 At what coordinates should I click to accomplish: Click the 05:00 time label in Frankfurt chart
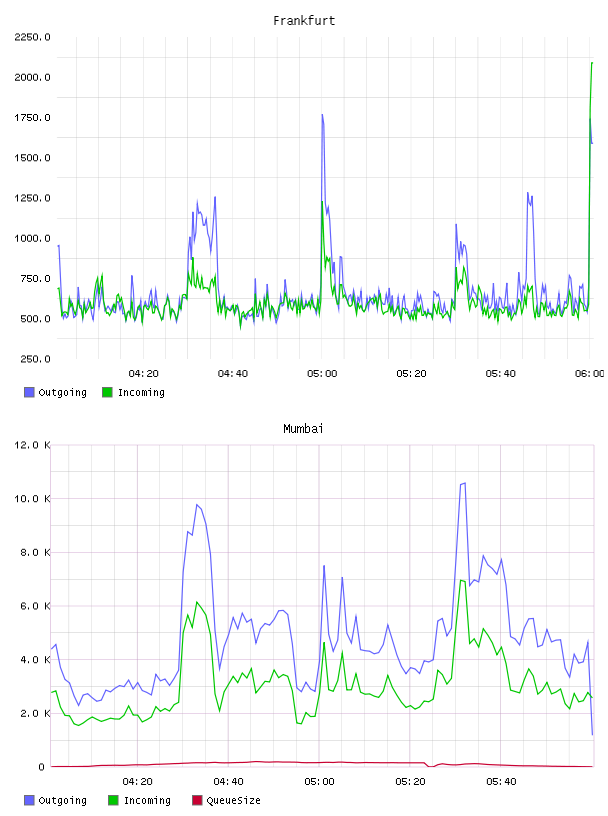tap(322, 374)
